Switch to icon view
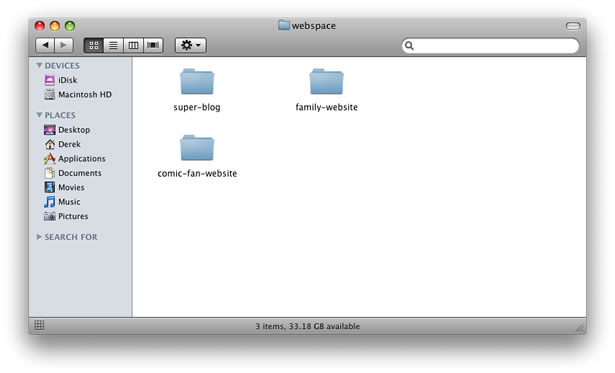This screenshot has width=615, height=373. 94,45
